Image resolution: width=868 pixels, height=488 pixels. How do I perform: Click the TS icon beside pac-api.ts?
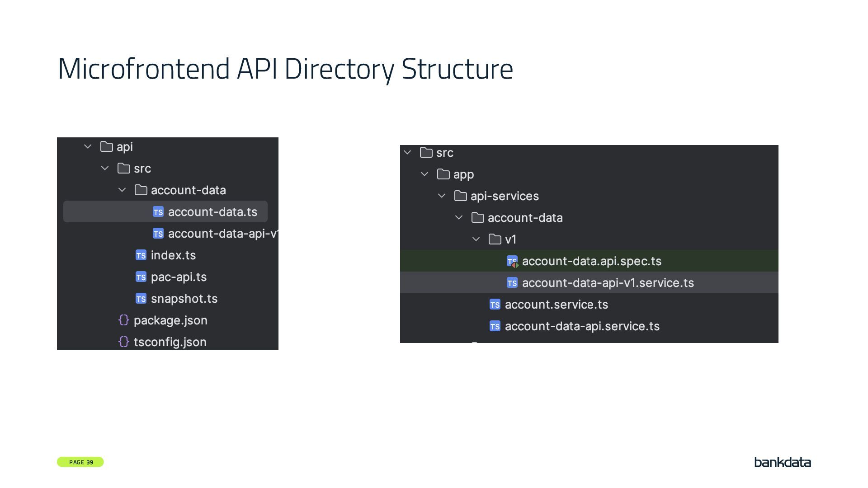click(141, 277)
